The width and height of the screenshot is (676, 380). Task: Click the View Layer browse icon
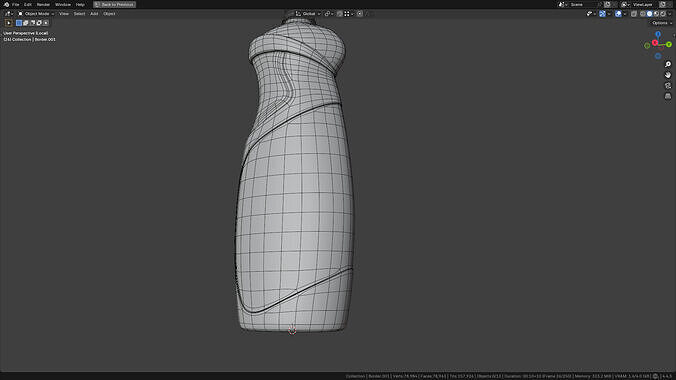tap(625, 4)
